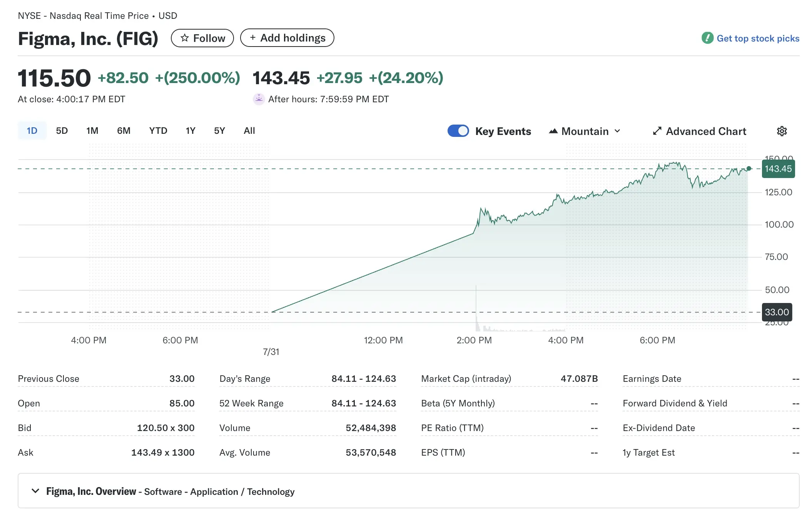Click the plus icon in Add holdings

252,38
